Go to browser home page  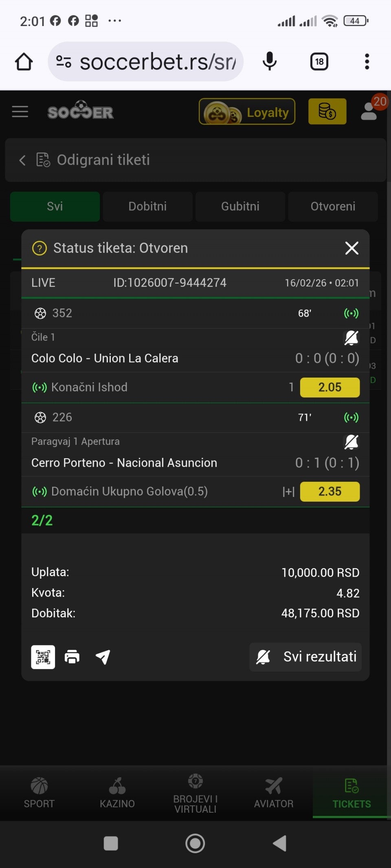(24, 62)
